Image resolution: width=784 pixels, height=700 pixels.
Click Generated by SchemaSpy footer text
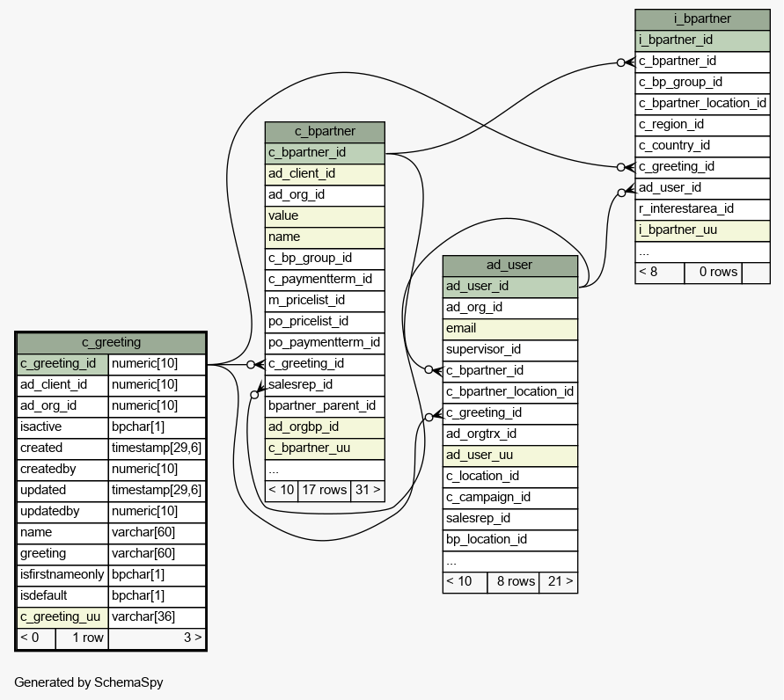(89, 682)
